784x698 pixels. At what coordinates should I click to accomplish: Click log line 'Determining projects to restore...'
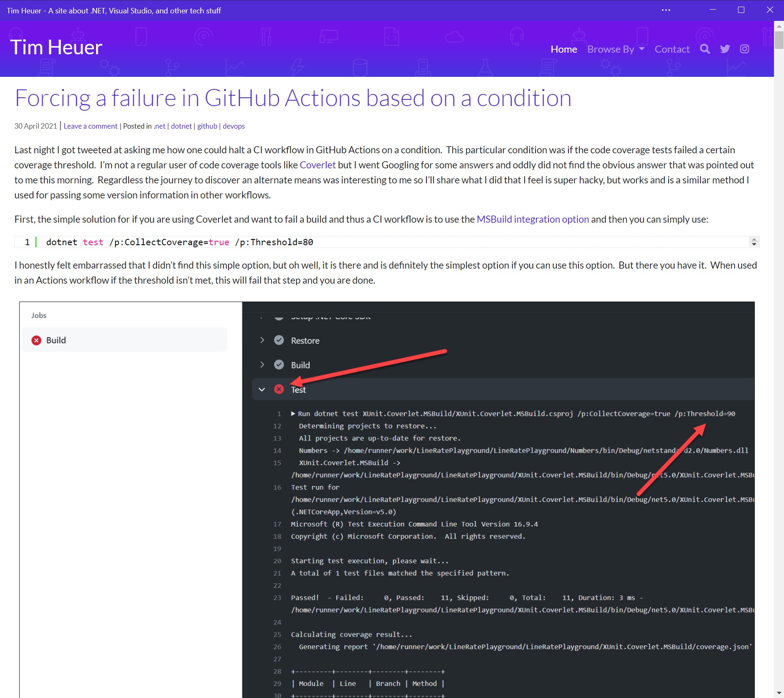click(x=368, y=426)
